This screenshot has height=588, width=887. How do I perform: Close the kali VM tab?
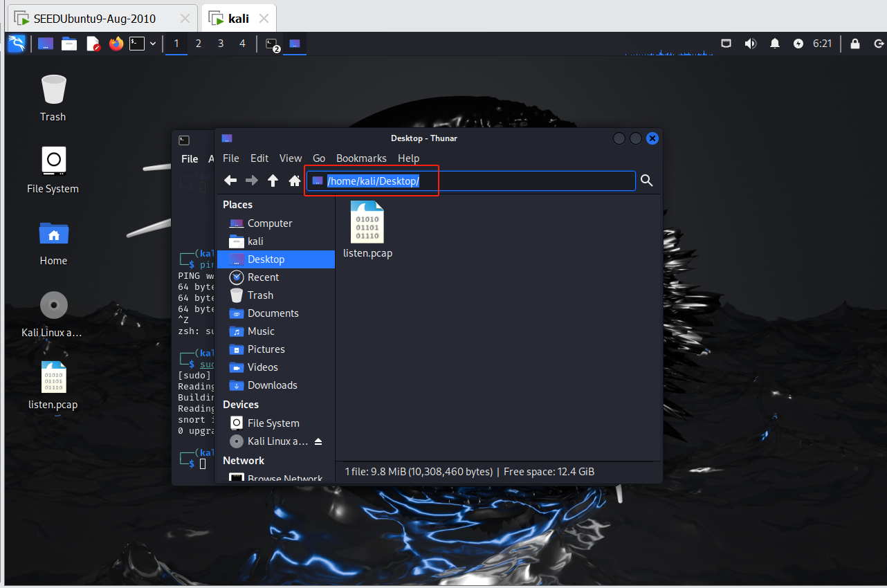point(262,19)
